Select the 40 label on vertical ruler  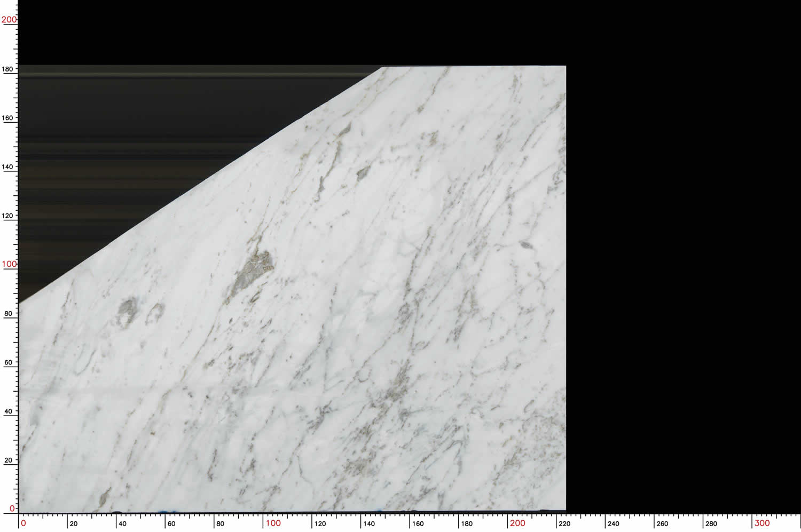pyautogui.click(x=8, y=411)
